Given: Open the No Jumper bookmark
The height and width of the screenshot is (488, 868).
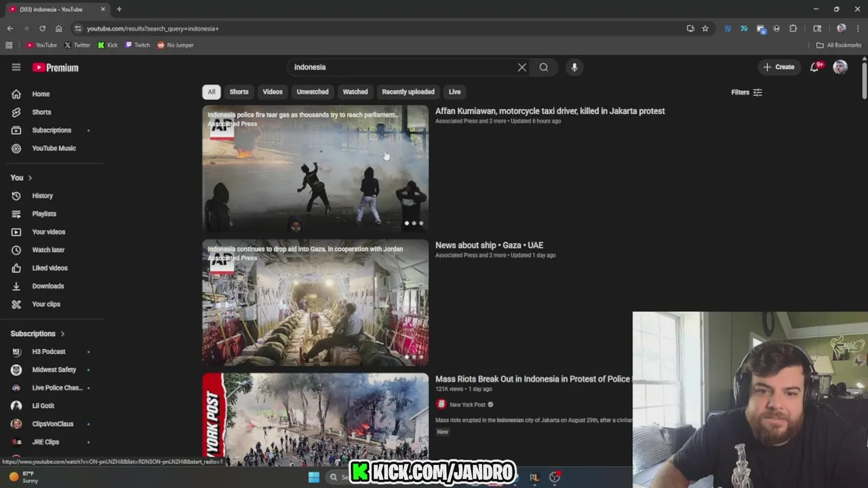Looking at the screenshot, I should (176, 45).
